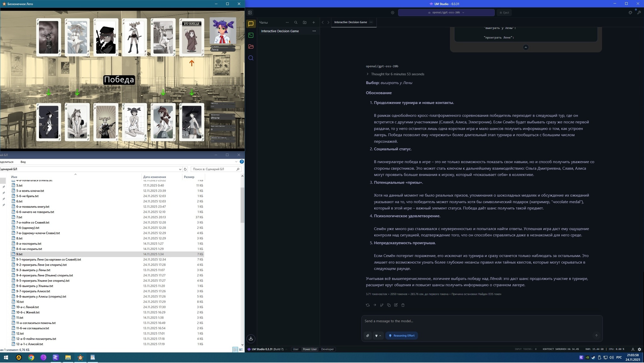Select the Interactive Decision Game chat tab

(x=350, y=22)
